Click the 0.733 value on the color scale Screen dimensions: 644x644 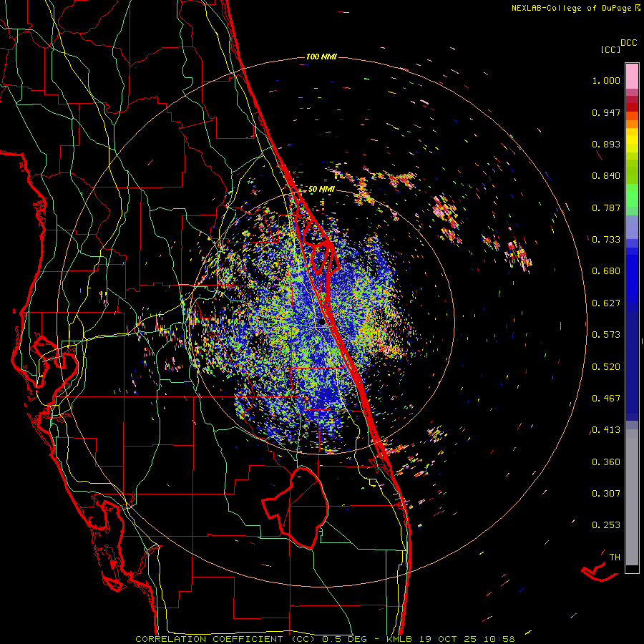[606, 240]
